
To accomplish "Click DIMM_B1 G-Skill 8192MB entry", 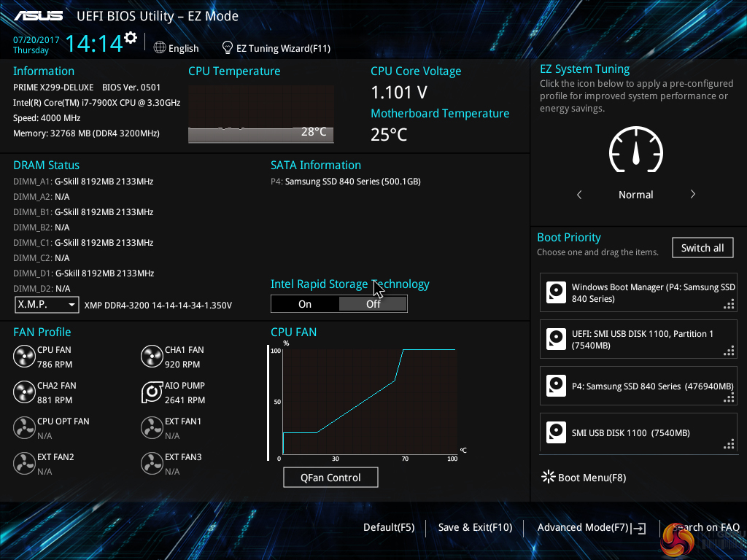I will pos(83,212).
